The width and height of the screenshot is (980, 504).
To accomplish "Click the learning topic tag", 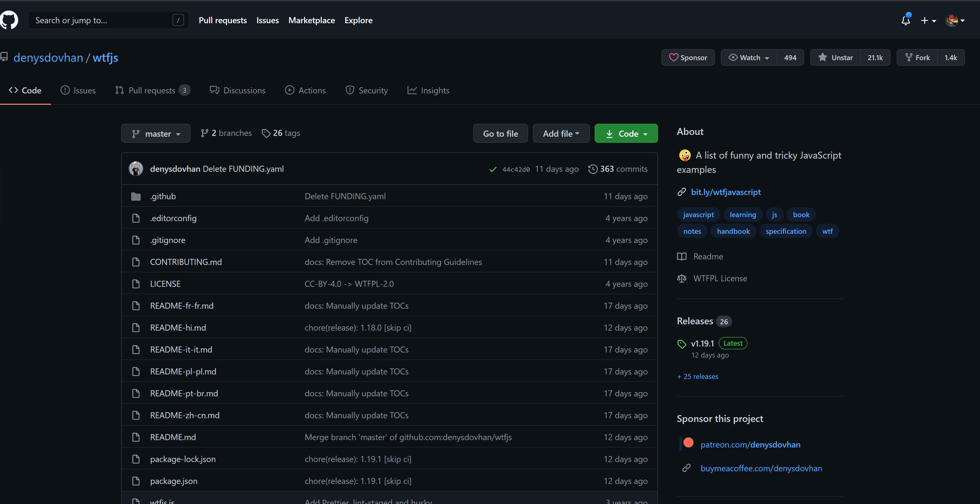I will click(743, 215).
